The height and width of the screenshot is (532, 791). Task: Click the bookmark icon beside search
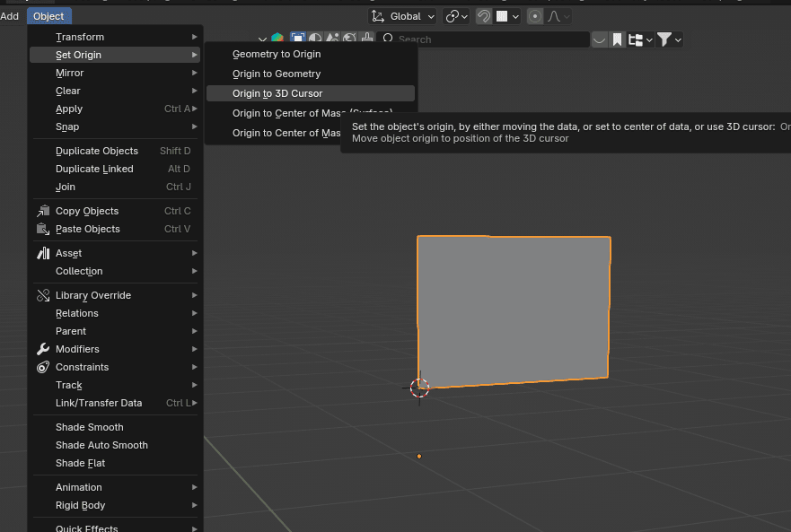point(618,39)
